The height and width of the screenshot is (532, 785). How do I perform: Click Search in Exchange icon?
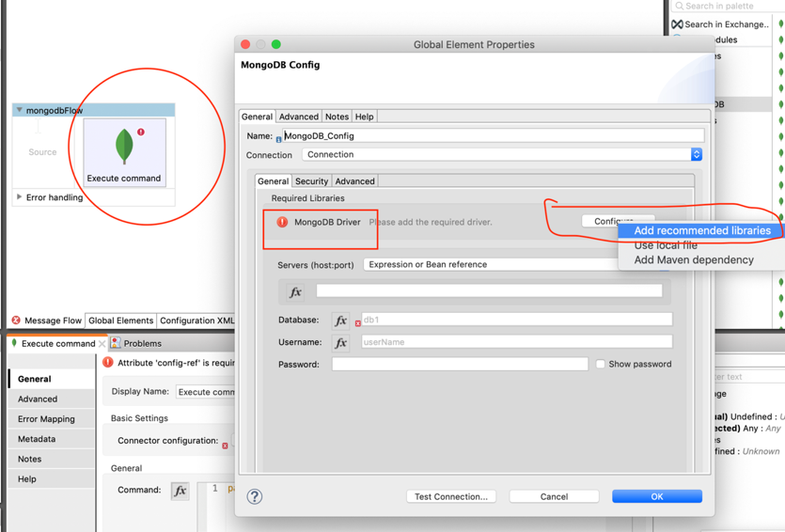[x=678, y=24]
